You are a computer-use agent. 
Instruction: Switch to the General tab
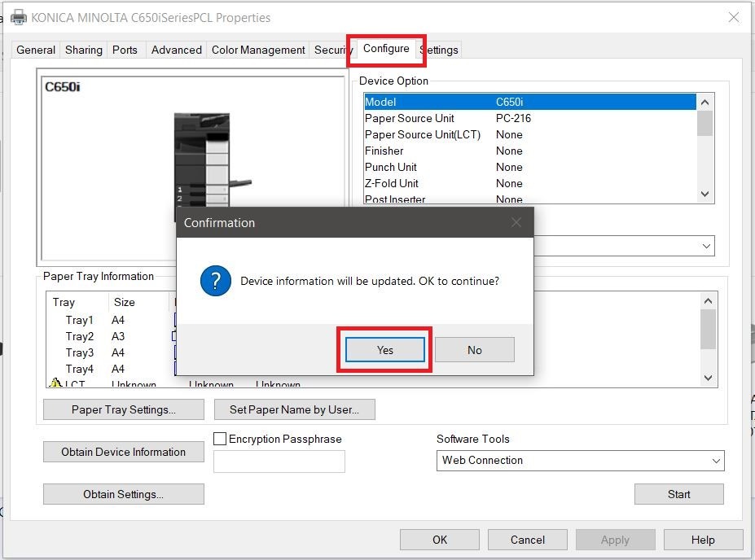tap(37, 50)
